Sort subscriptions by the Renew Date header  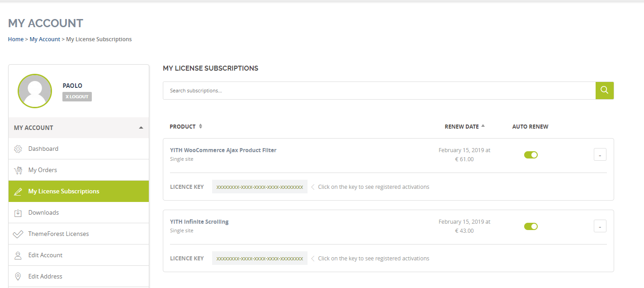(462, 126)
